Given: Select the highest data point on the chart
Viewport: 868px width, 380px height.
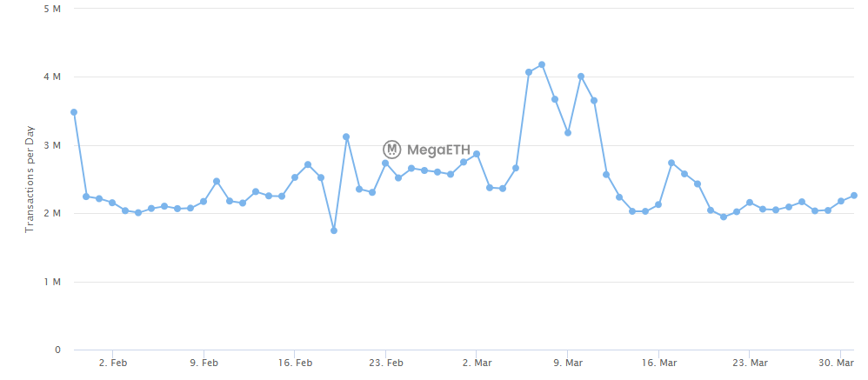Looking at the screenshot, I should pyautogui.click(x=542, y=64).
